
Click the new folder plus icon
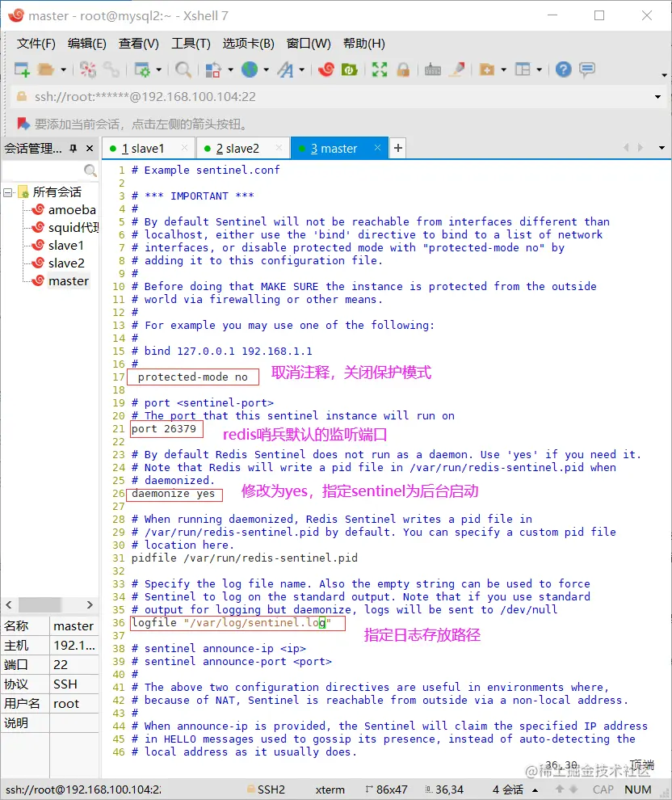(487, 69)
